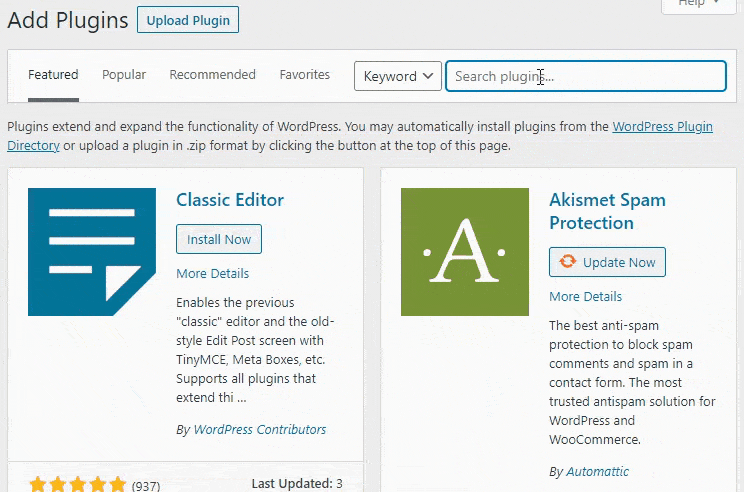744x492 pixels.
Task: Open the Automattic author link
Action: pyautogui.click(x=597, y=472)
